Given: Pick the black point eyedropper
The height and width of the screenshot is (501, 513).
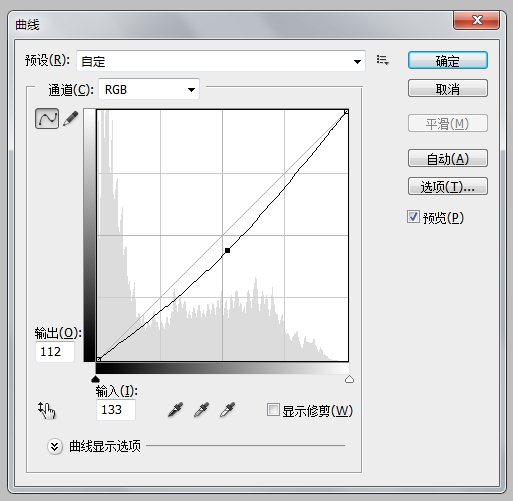Looking at the screenshot, I should [x=175, y=410].
